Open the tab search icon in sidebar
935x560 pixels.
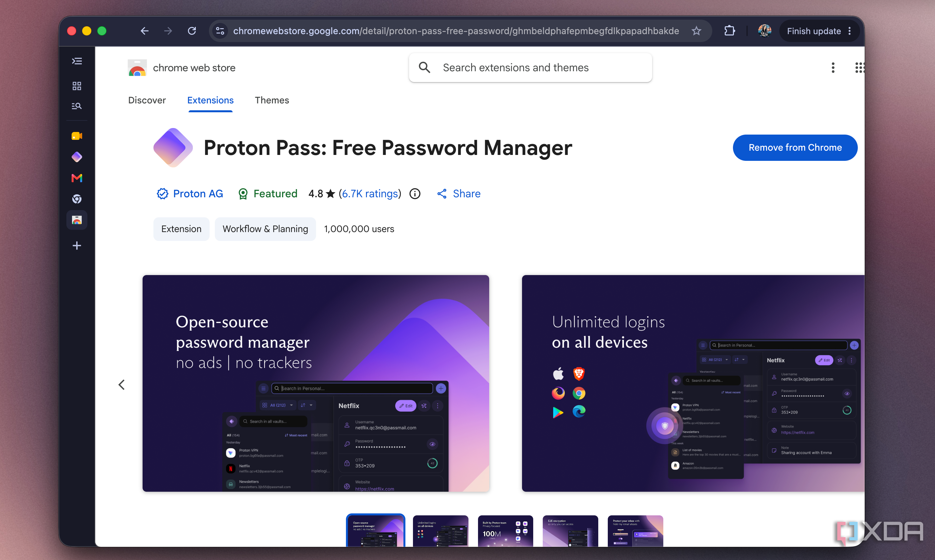(77, 106)
